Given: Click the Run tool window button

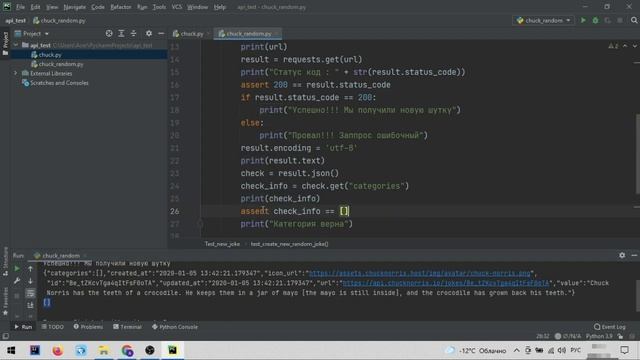Looking at the screenshot, I should [x=23, y=327].
